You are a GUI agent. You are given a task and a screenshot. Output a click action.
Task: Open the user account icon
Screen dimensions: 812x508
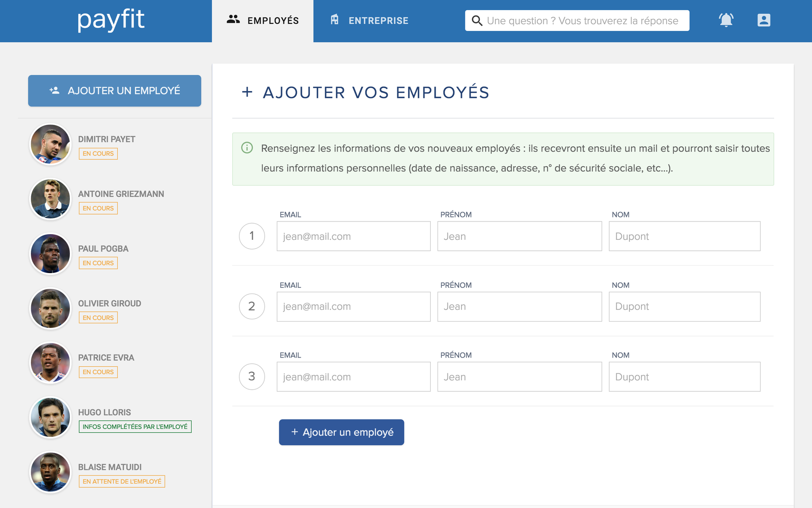click(764, 20)
